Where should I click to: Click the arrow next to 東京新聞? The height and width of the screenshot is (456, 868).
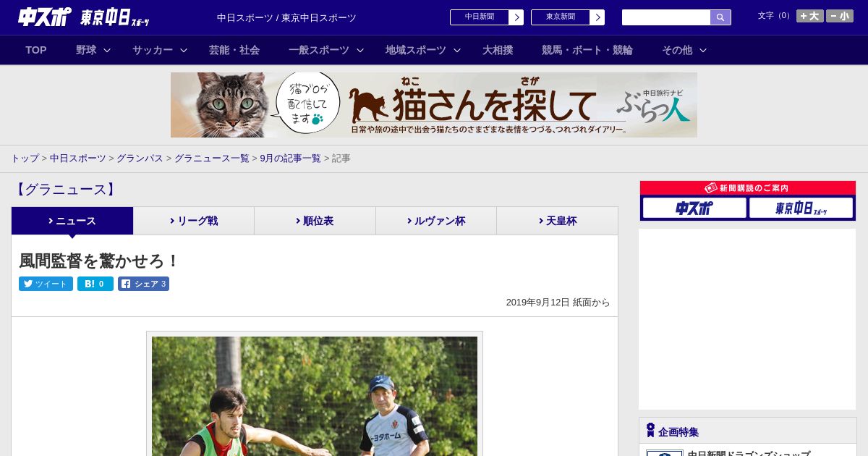(x=597, y=17)
